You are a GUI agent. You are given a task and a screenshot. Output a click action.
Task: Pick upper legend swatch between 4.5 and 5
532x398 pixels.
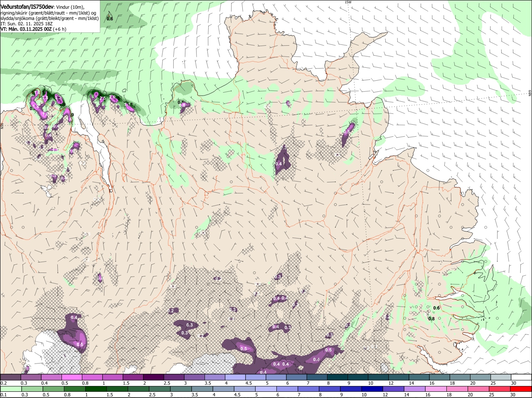[x=256, y=377]
